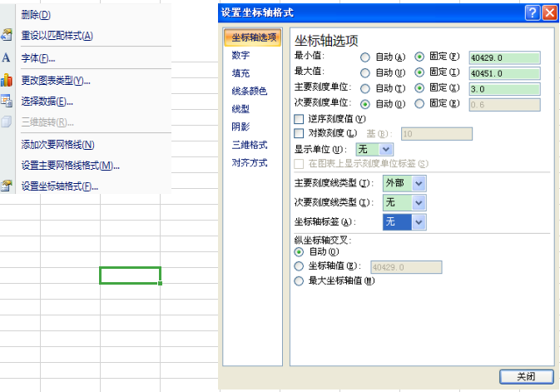560x392 pixels.
Task: Click the 最小值 input field 40429.0
Action: coord(504,58)
